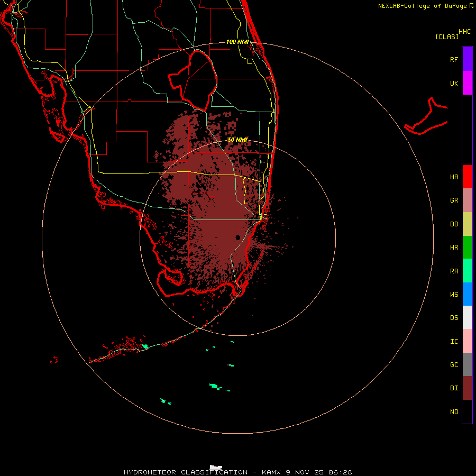
Task: Click the "DS" legend label
Action: pos(454,318)
